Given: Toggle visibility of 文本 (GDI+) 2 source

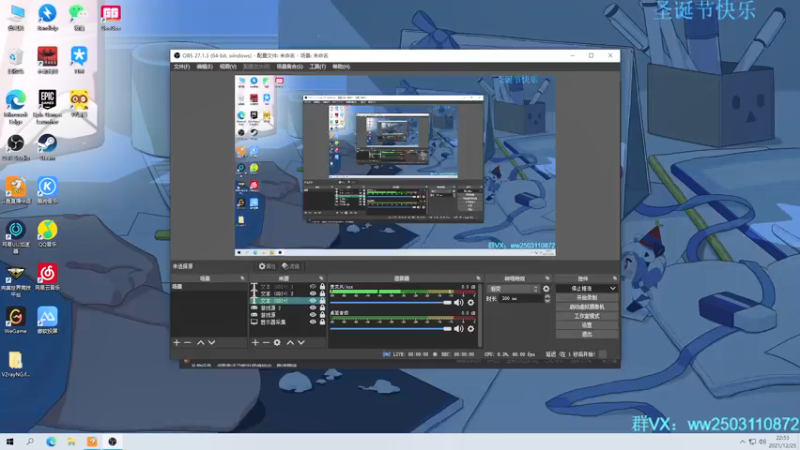Looking at the screenshot, I should tap(313, 293).
